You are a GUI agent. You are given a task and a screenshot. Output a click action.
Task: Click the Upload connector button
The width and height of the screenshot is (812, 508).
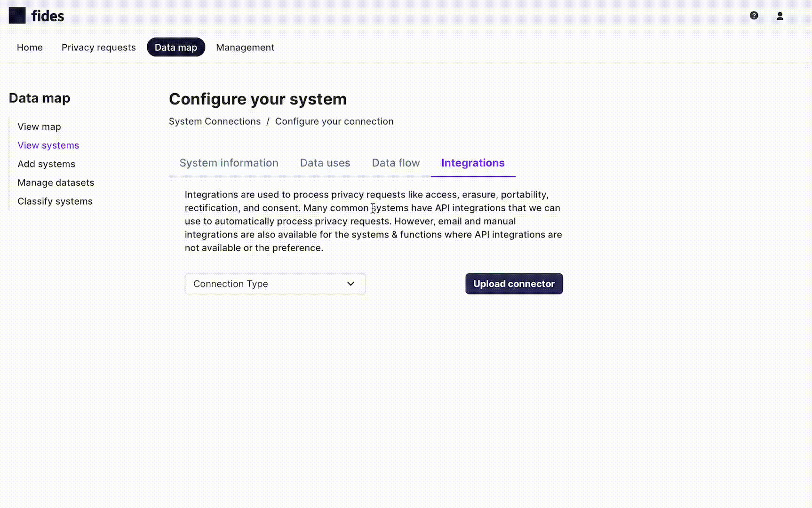point(514,284)
